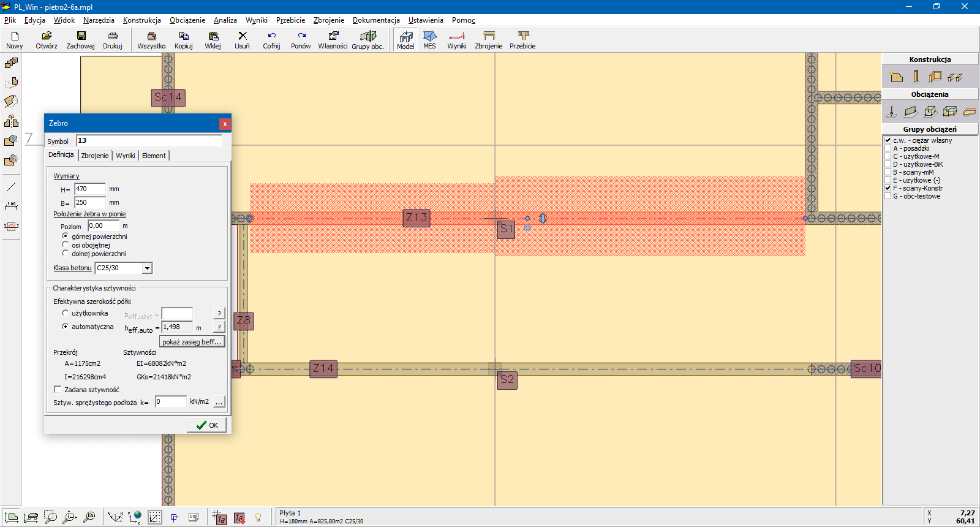Click the zoom window magnifier icon

(50, 517)
